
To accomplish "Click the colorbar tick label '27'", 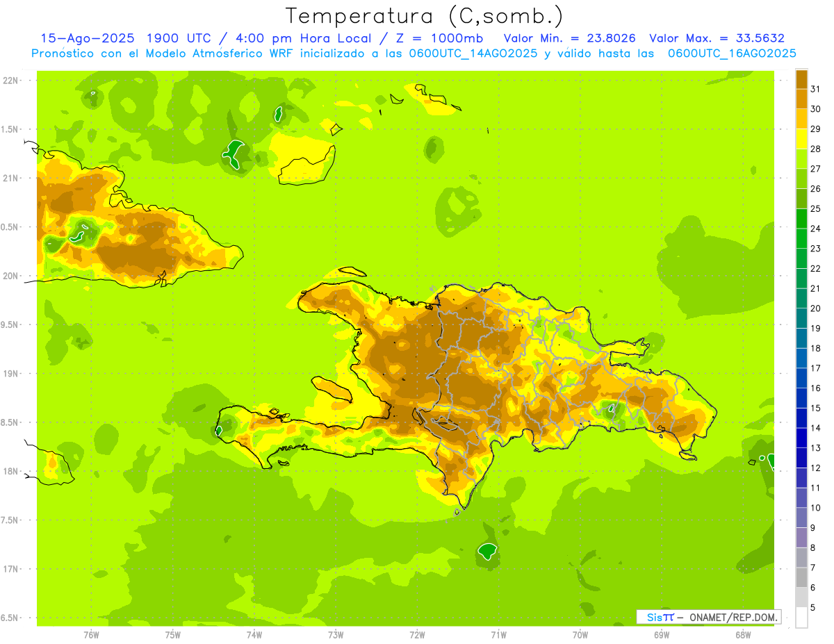I will [x=815, y=169].
